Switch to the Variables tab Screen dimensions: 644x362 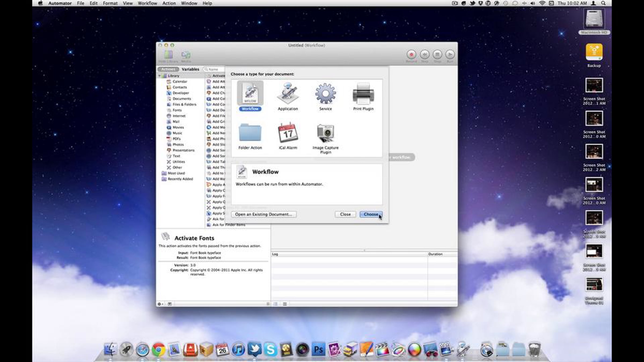[190, 69]
